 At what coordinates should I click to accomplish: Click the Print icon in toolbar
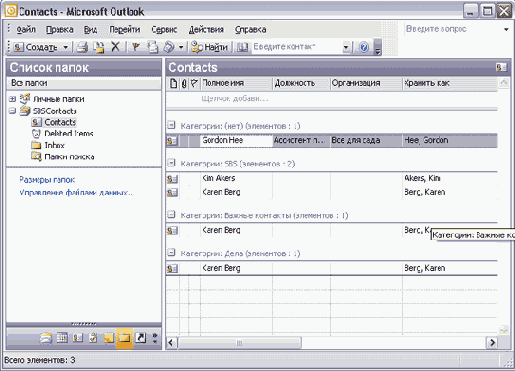(x=82, y=47)
